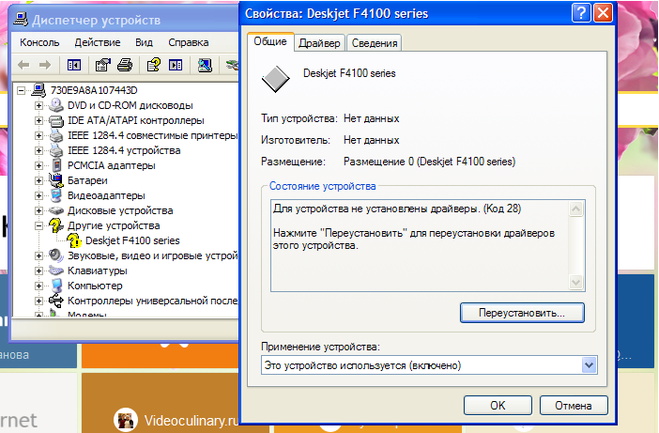Viewport: 659px width, 433px height.
Task: Select the Deskjet F4100 series tree item
Action: pos(132,240)
